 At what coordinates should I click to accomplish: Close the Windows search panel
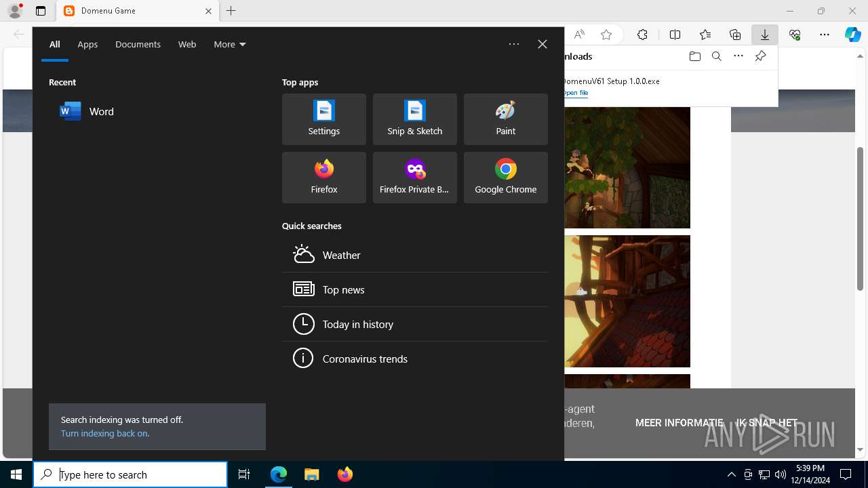542,44
